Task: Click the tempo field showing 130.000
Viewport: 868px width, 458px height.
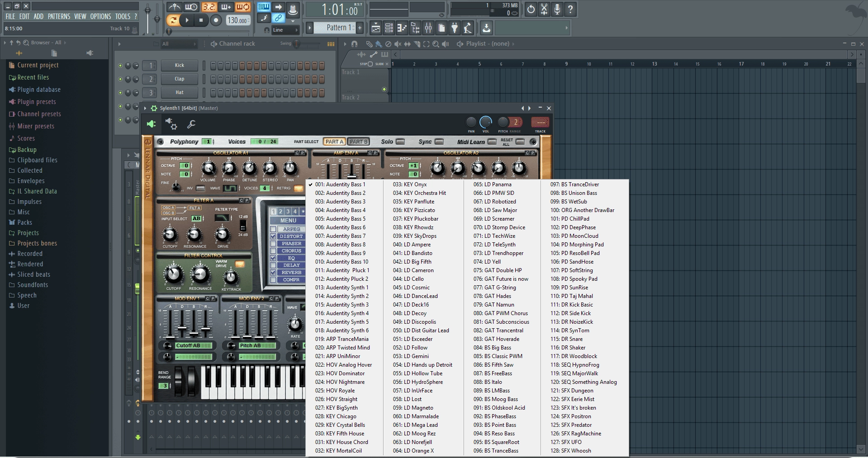Action: [x=237, y=20]
